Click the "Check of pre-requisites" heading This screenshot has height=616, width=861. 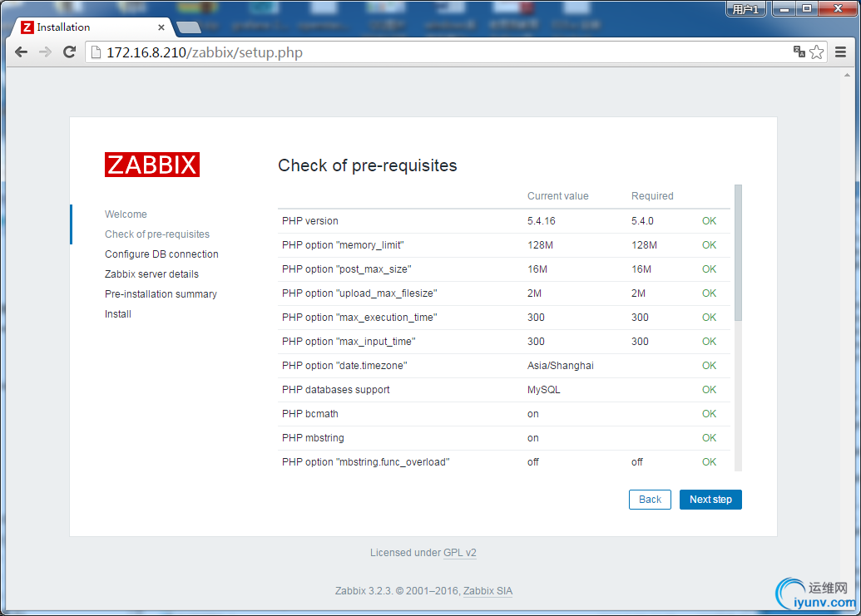point(368,165)
